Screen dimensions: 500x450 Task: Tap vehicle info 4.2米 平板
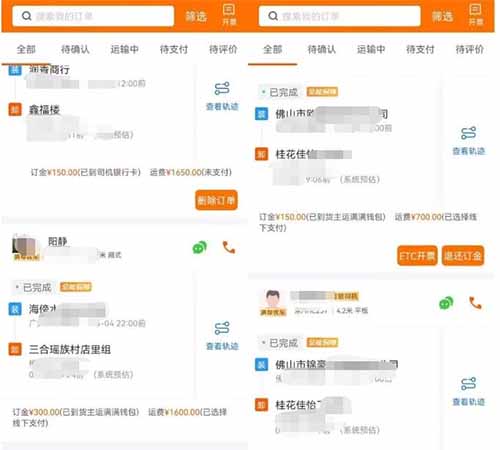352,311
